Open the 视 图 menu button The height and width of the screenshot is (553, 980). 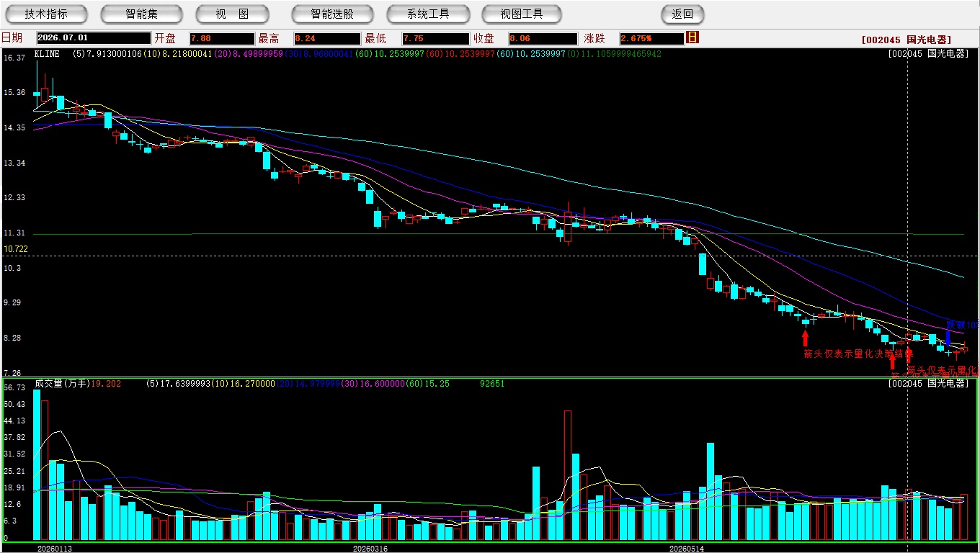pos(232,14)
